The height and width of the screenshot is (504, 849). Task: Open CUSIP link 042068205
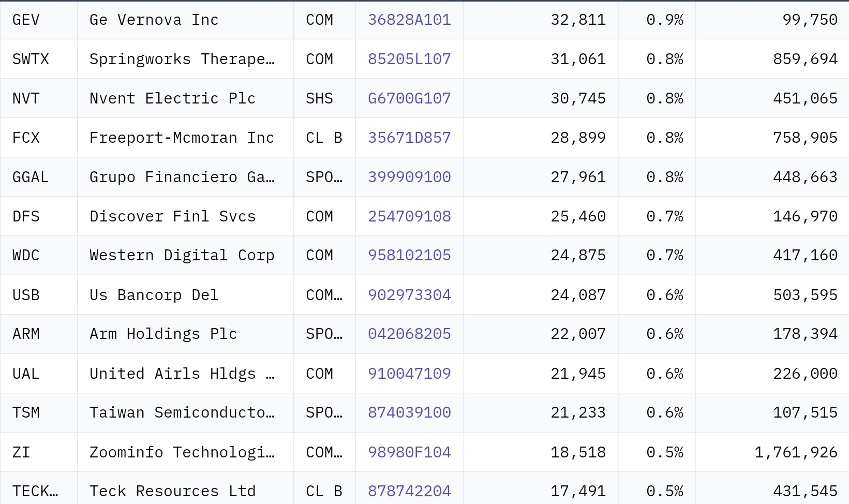[409, 334]
